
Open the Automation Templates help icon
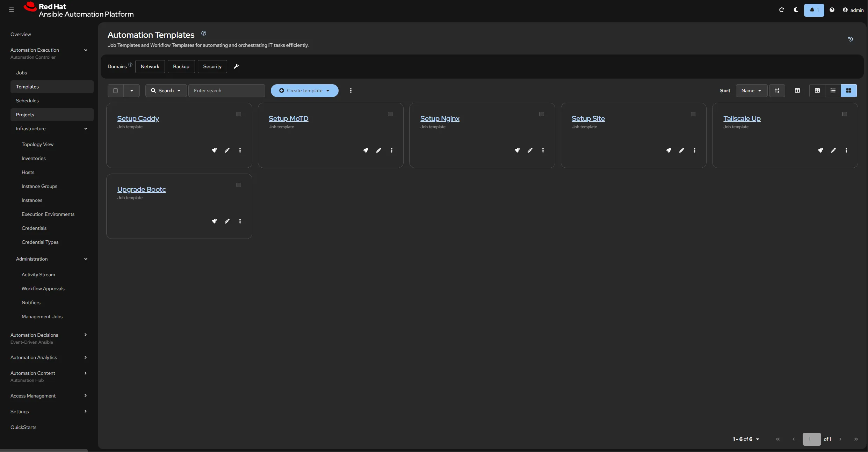pyautogui.click(x=204, y=34)
